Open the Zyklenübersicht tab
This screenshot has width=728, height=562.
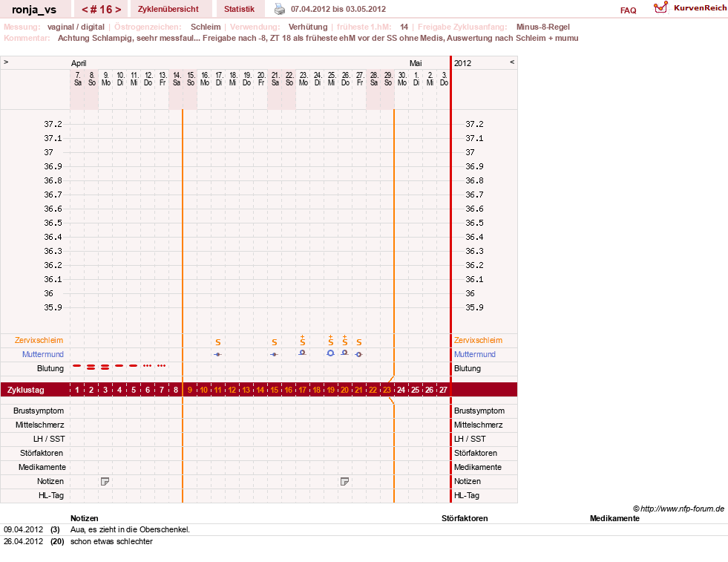168,9
